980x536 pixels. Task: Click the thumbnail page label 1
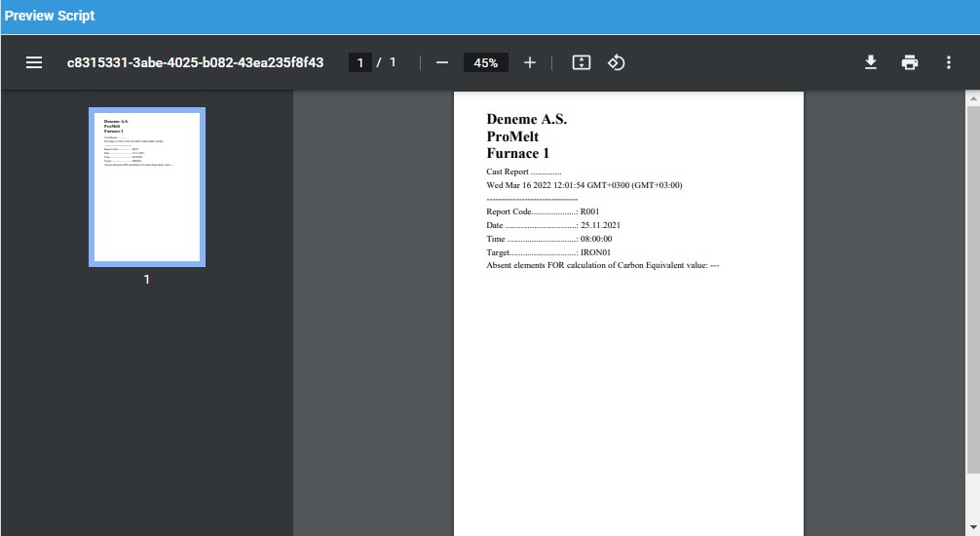[147, 280]
